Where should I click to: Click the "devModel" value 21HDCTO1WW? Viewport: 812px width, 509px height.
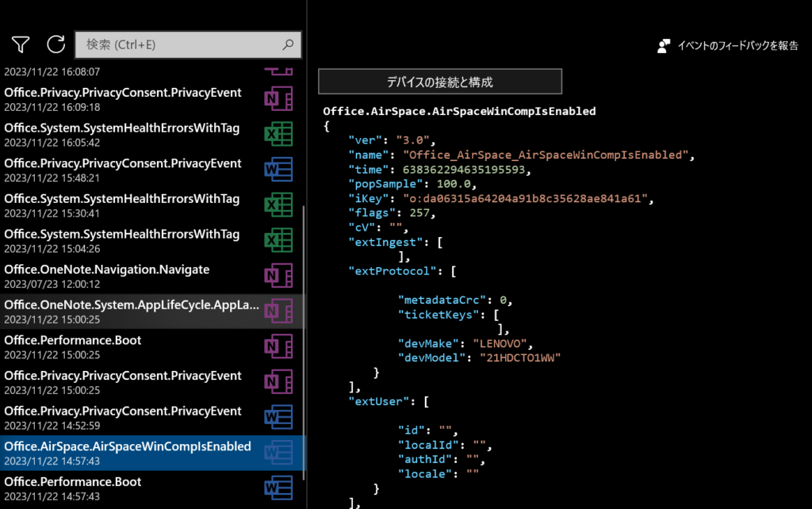click(x=520, y=358)
